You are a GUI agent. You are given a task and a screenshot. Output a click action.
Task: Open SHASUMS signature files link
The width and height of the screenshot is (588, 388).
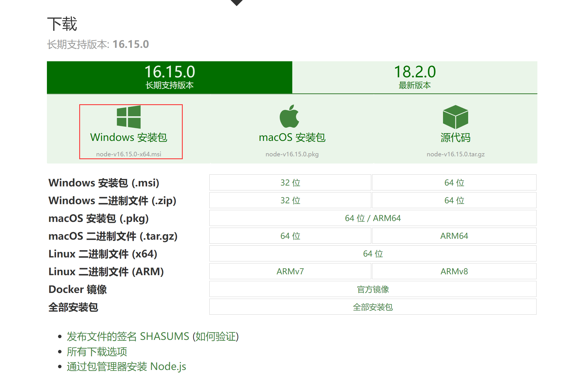[x=128, y=336]
